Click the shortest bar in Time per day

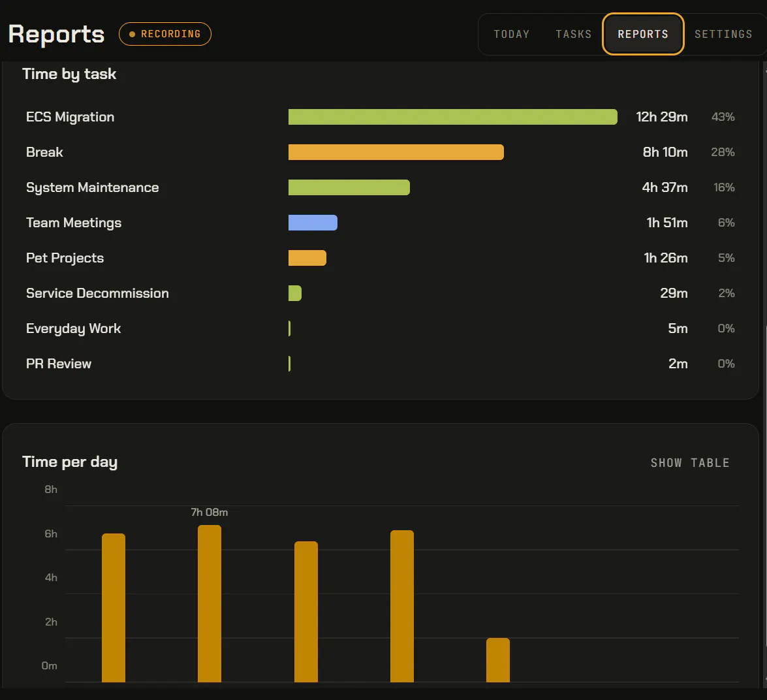498,660
